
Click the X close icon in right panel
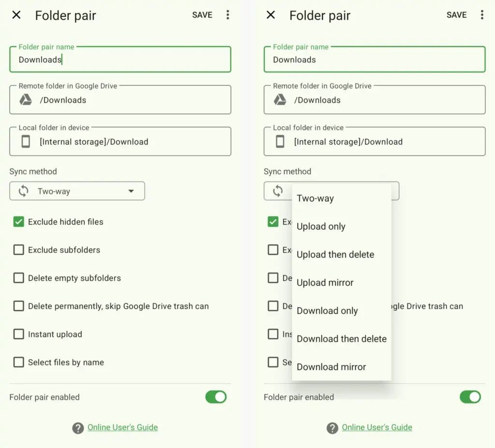[271, 15]
